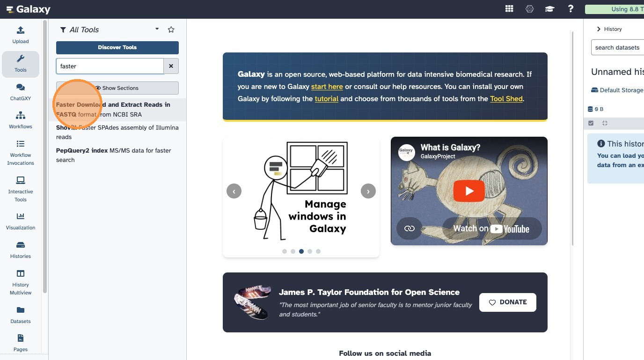This screenshot has height=360, width=644.
Task: Select the second carousel slide dot
Action: pos(293,251)
